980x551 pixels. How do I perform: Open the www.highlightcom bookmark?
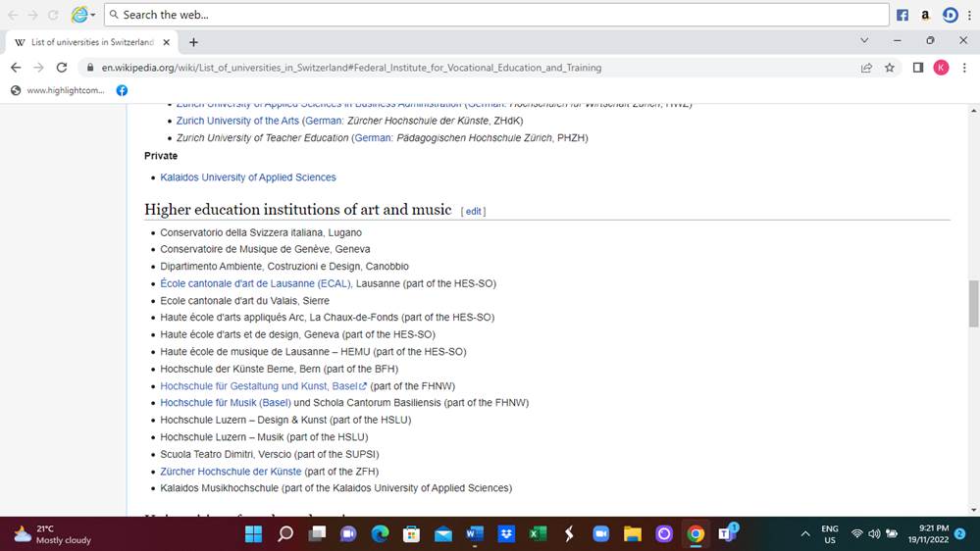58,90
